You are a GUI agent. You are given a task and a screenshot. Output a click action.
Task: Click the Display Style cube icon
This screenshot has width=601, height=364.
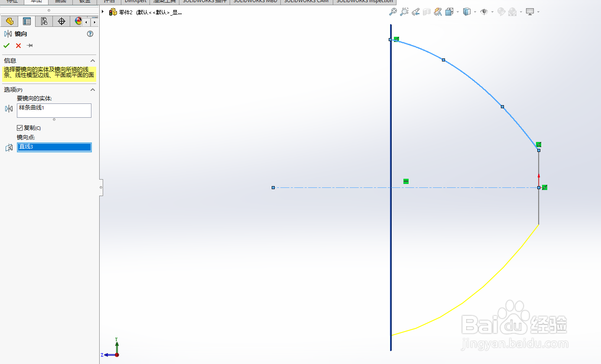tap(467, 12)
